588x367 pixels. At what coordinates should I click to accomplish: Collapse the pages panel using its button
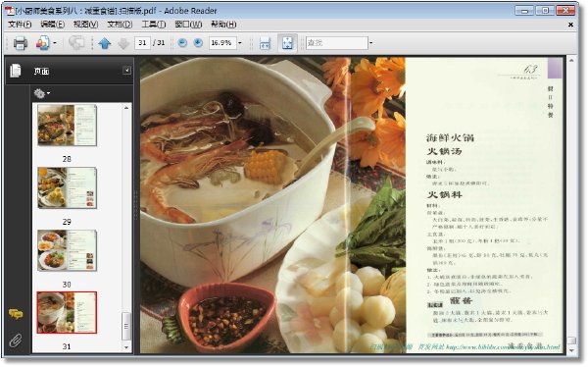click(126, 71)
